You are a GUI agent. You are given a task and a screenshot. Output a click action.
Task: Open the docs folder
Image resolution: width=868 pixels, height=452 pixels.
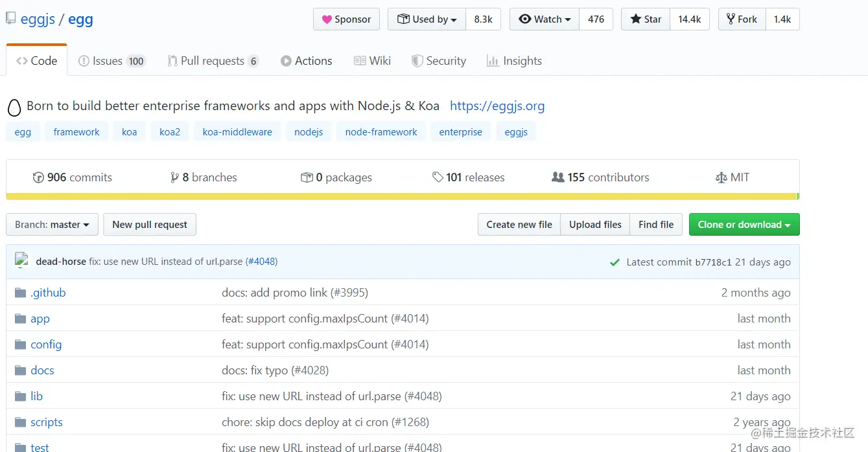42,370
